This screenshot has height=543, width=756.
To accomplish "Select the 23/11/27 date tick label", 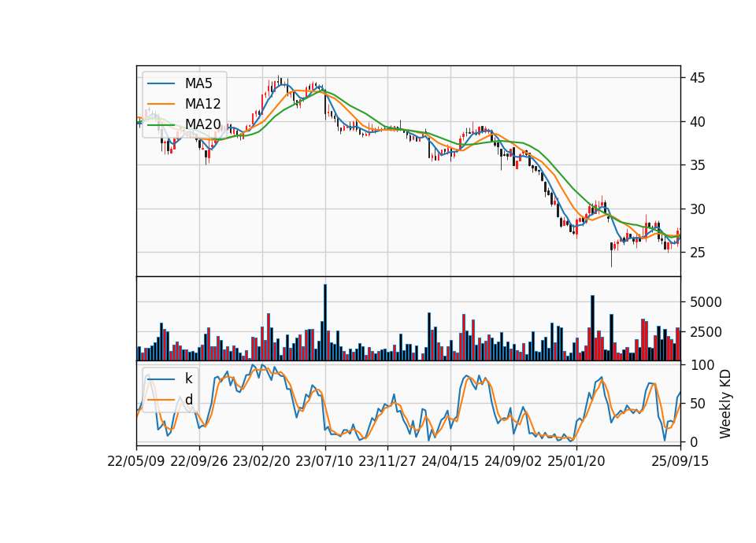I will pyautogui.click(x=387, y=461).
